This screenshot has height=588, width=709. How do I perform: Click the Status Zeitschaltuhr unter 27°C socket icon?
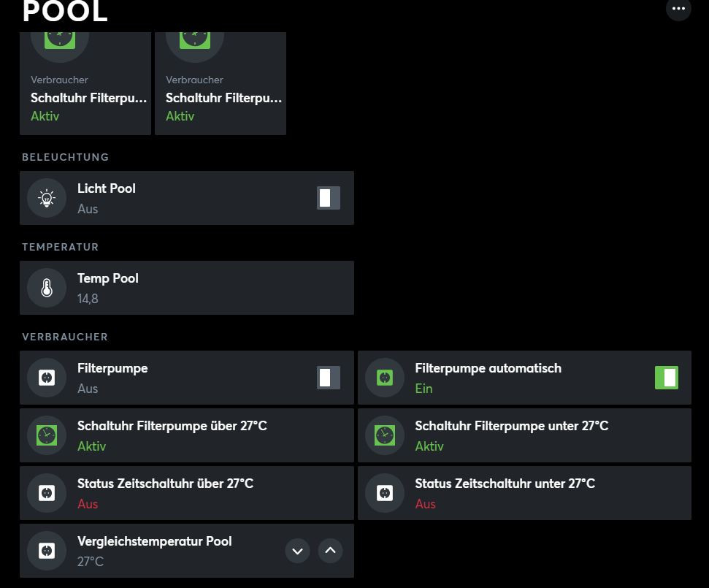[x=385, y=493]
